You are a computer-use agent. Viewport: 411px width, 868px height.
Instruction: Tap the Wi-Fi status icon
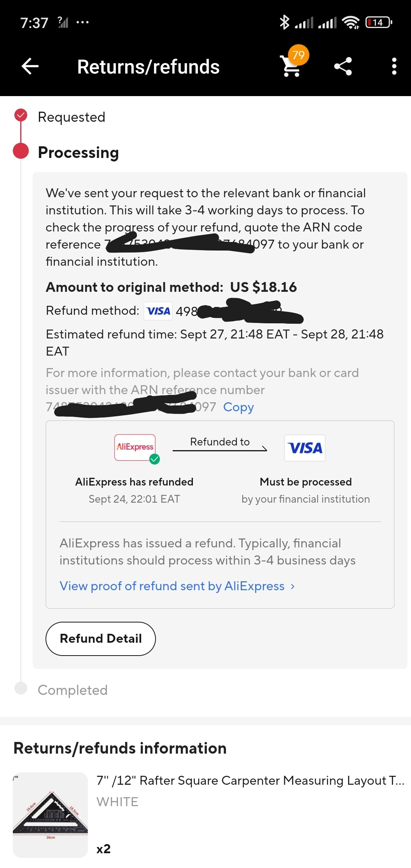coord(350,23)
